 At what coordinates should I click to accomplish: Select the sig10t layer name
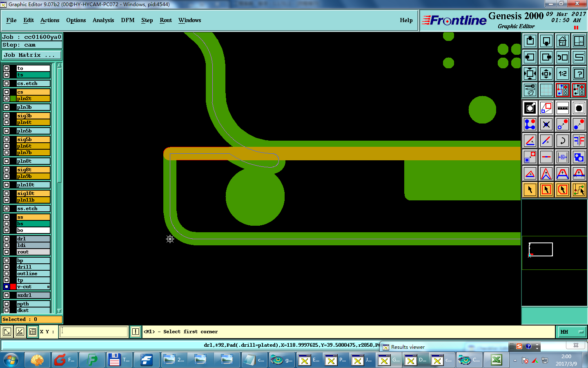coord(33,193)
